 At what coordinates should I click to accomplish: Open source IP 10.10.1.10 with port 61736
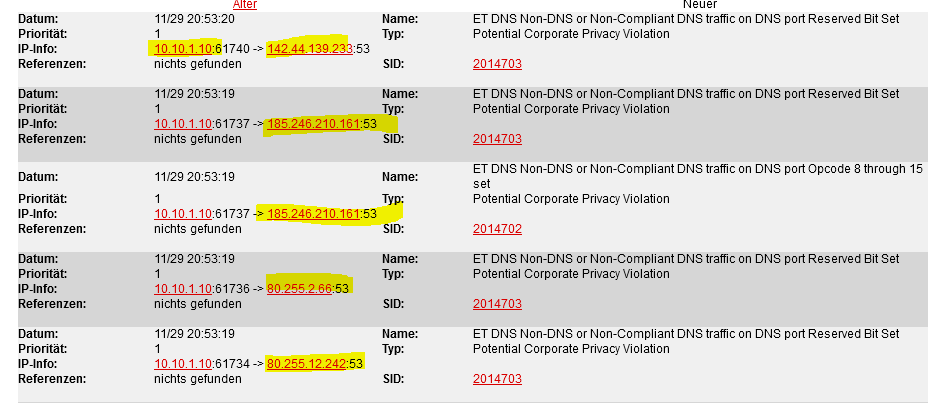pos(183,289)
